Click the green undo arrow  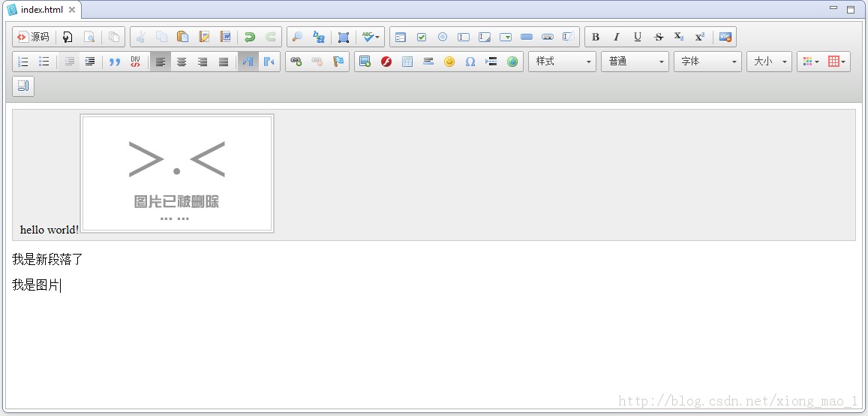click(250, 37)
